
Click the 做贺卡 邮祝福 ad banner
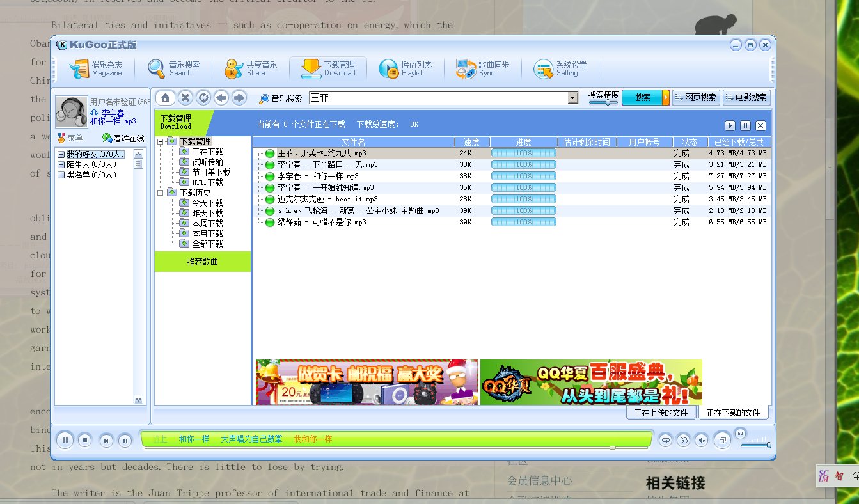366,382
